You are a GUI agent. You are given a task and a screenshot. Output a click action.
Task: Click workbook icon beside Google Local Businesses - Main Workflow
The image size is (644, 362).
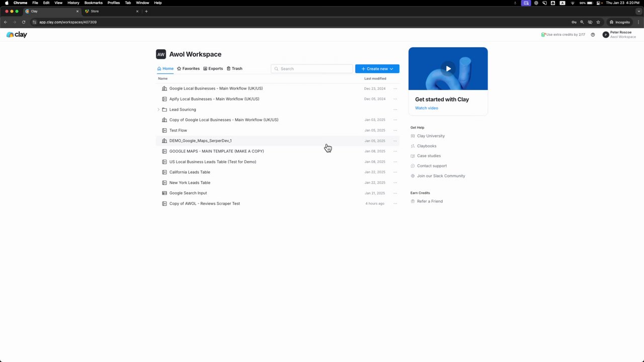165,88
